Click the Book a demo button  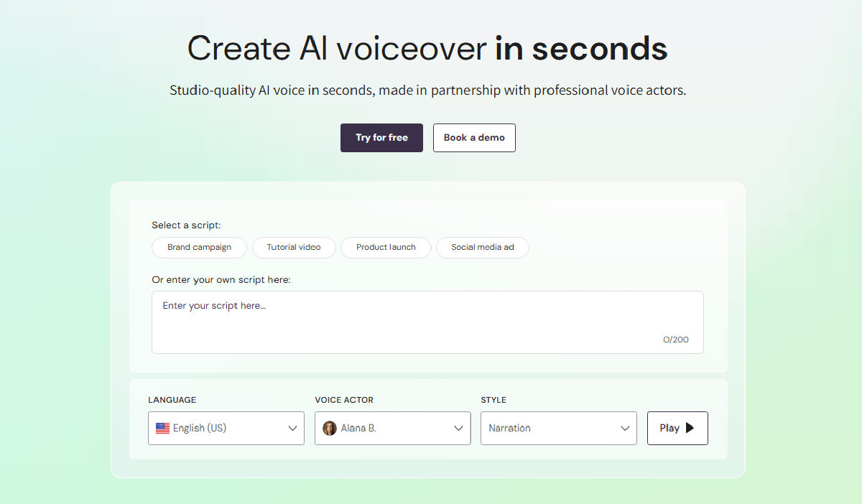coord(474,138)
